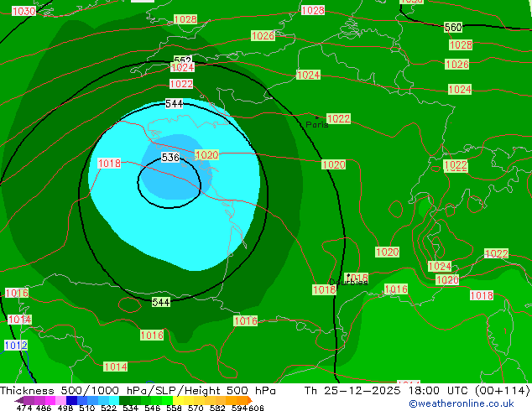
Task: Select the dark blue swatch above 498
Action: click(71, 400)
